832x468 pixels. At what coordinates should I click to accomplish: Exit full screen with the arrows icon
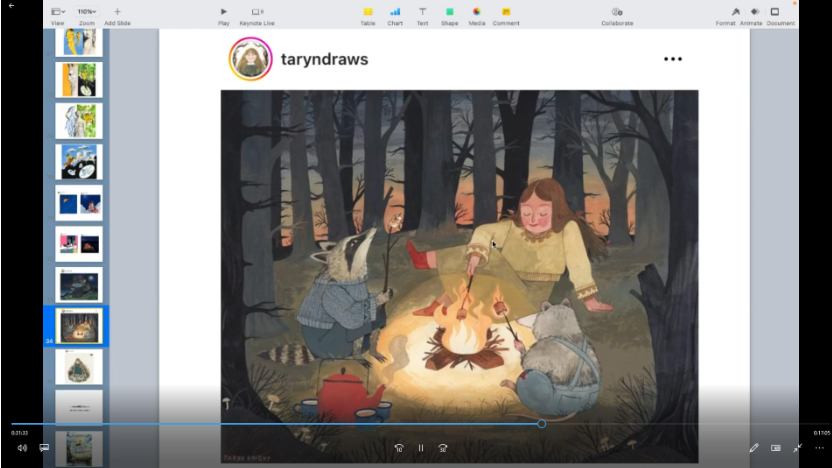[798, 448]
